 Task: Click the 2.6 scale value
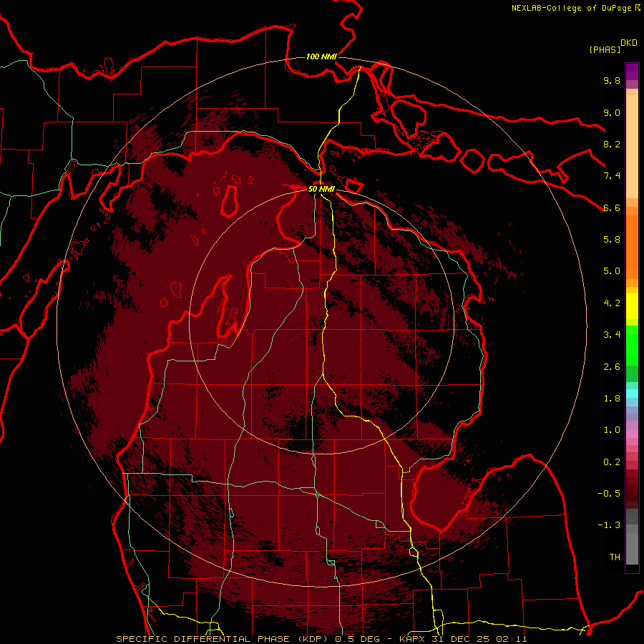click(x=612, y=367)
